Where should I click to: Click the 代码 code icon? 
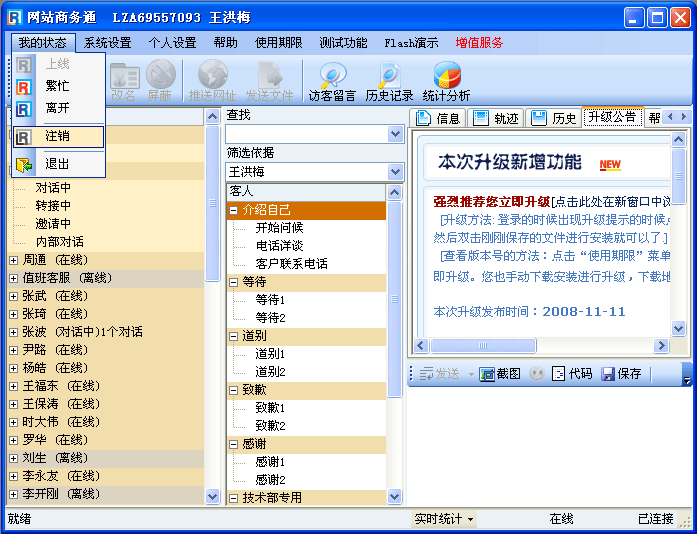tap(572, 374)
